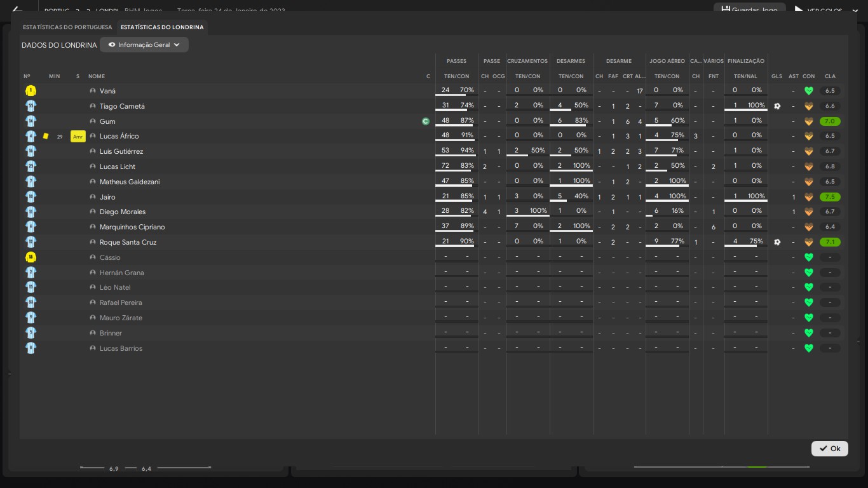Viewport: 868px width, 488px height.
Task: Click profile icon beside Lucas Licht
Action: [x=93, y=166]
